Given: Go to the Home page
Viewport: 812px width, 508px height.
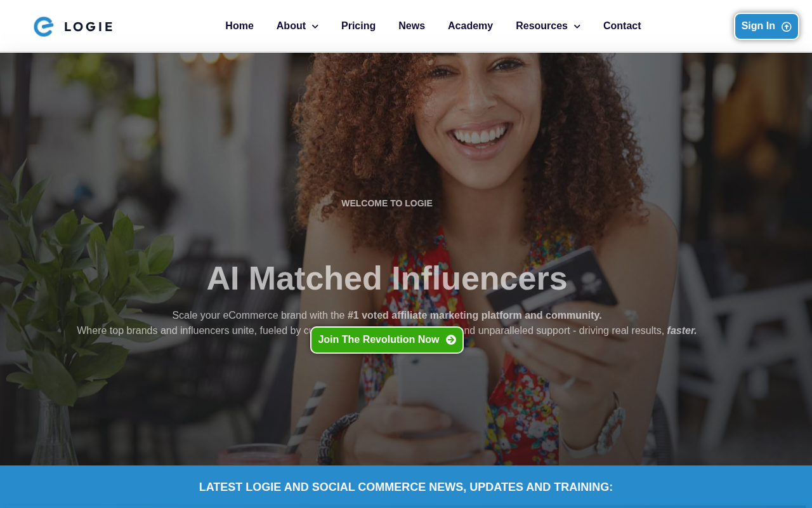Looking at the screenshot, I should pyautogui.click(x=239, y=26).
